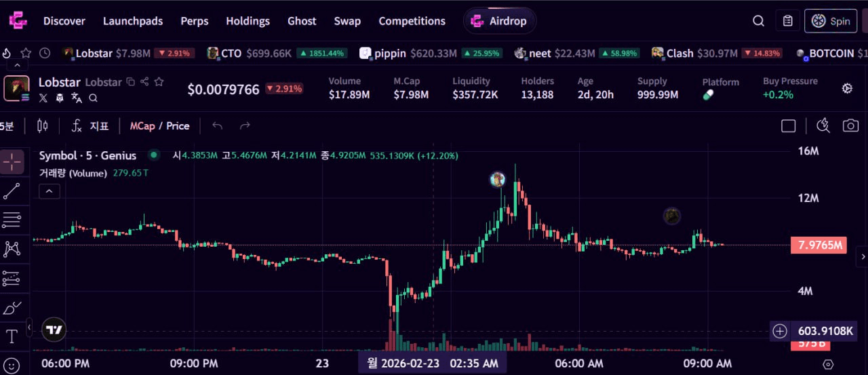Open Lobstar's X (Twitter) link icon
The width and height of the screenshot is (868, 375).
[x=44, y=98]
